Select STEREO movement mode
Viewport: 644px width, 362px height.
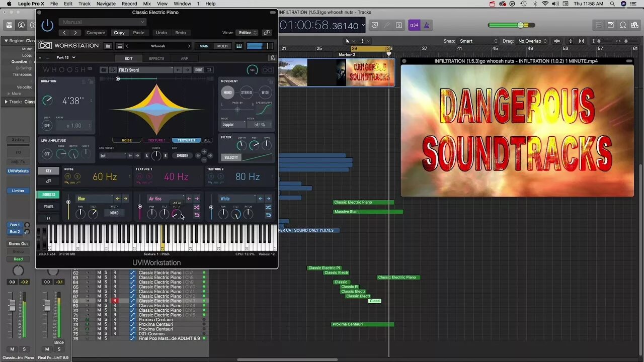click(x=247, y=93)
